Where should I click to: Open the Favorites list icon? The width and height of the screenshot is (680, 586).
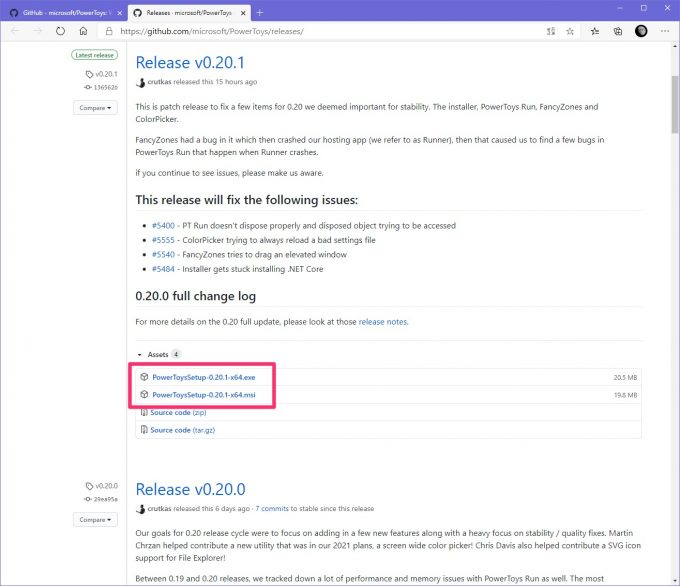(595, 31)
